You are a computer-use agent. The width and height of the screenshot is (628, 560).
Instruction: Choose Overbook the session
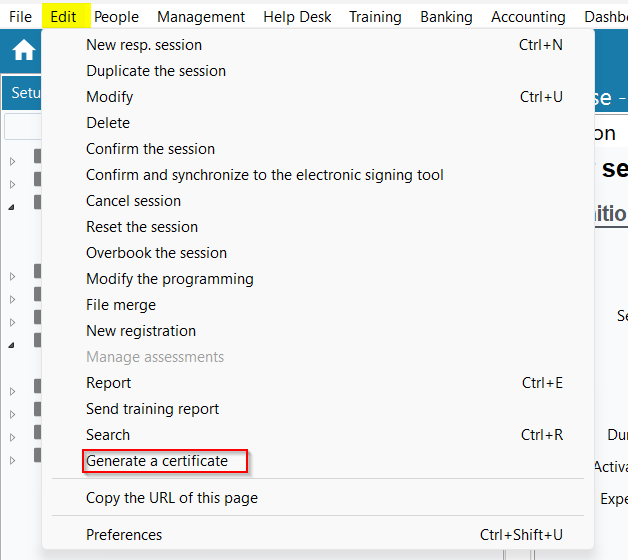coord(157,253)
